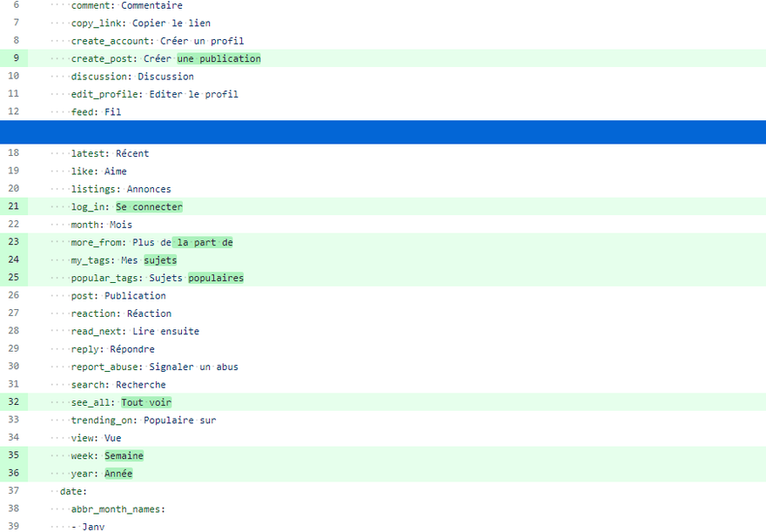Click line number 12 above the hidden section
This screenshot has height=532, width=766.
pyautogui.click(x=14, y=111)
